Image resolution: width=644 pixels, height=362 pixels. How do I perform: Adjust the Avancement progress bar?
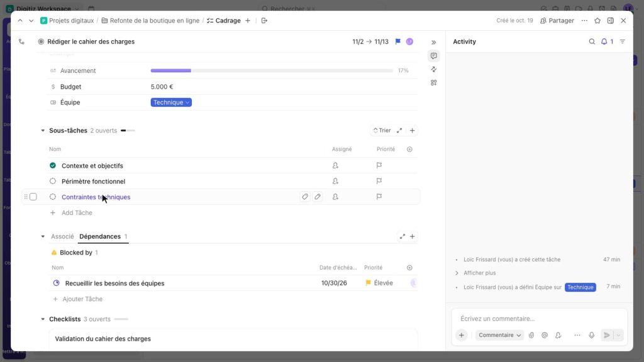pos(272,70)
